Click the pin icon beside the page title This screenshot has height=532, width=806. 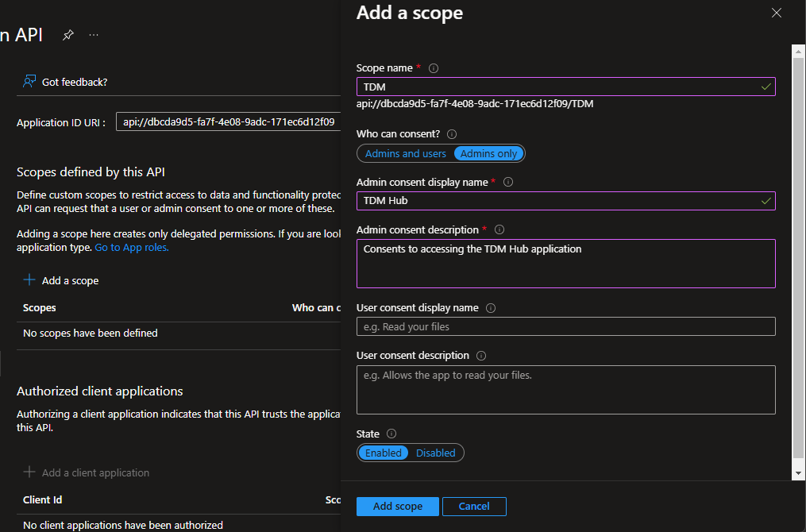coord(68,35)
